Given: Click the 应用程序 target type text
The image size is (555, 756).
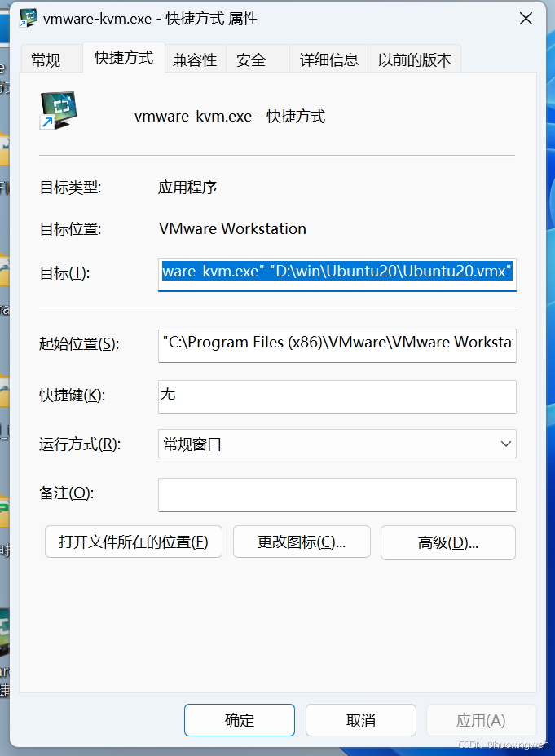Looking at the screenshot, I should coord(187,187).
